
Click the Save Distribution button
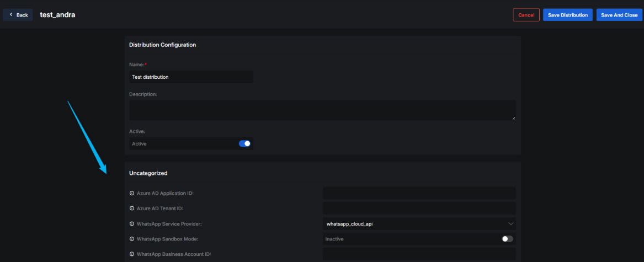pos(567,15)
